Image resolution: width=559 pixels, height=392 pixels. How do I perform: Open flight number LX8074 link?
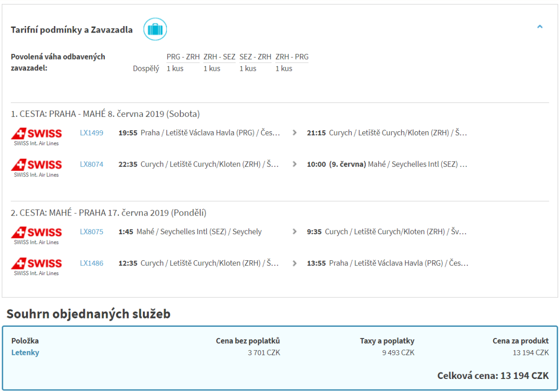(91, 164)
